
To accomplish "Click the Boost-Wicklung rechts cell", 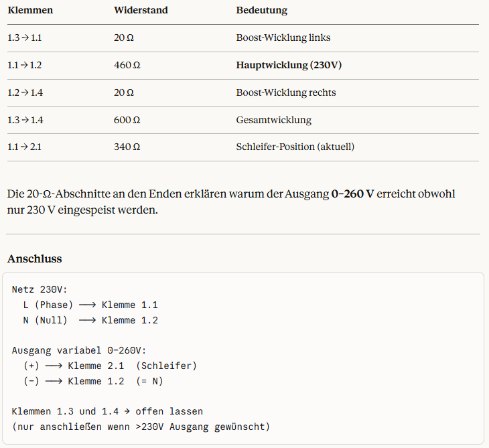I will 286,92.
